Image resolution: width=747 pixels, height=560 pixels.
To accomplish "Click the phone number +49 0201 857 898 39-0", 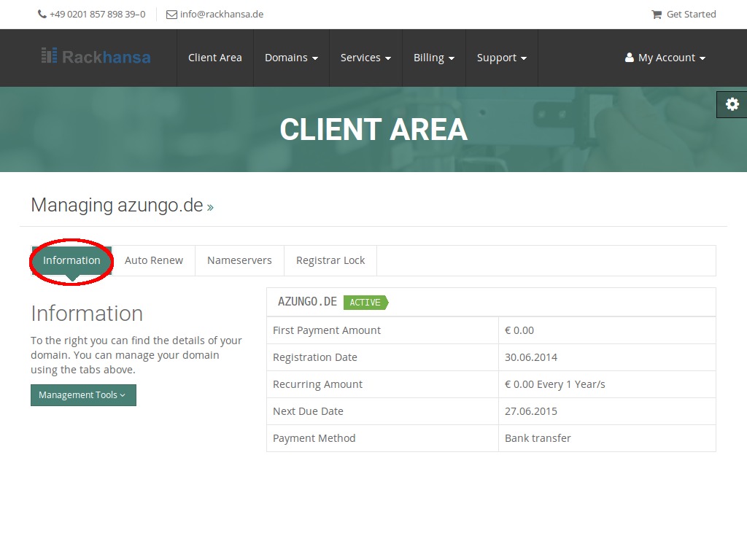I will coord(98,15).
